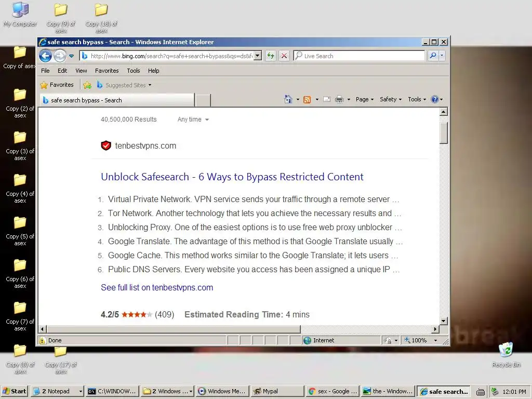This screenshot has width=532, height=399.
Task: Click the Read Mail envelope icon
Action: click(x=326, y=99)
